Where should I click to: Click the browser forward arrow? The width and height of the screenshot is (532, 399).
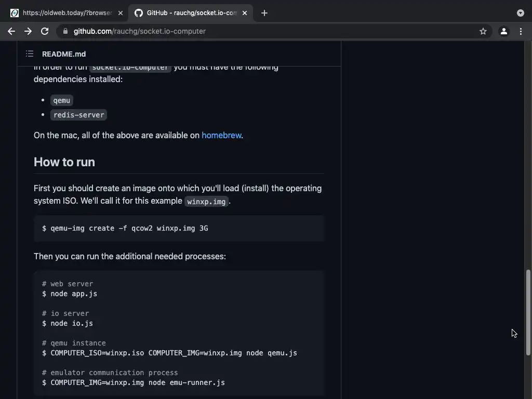coord(28,31)
